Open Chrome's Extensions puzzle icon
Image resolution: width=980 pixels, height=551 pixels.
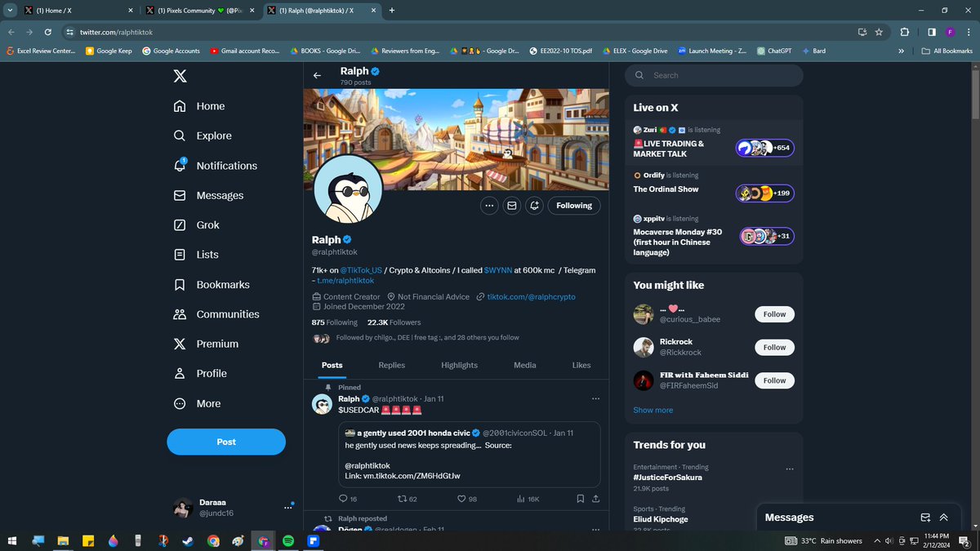(x=904, y=32)
